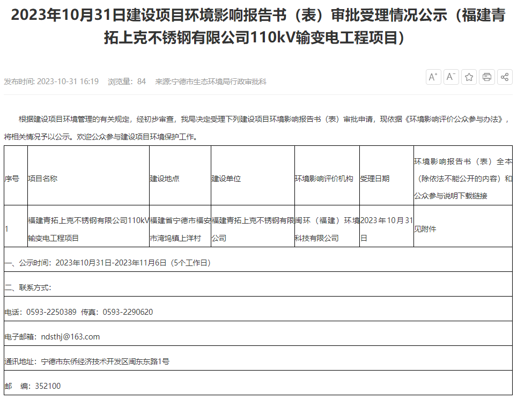Click publish time 2023-10-31 16:19
Viewport: 532px width, 399px height.
[51, 82]
